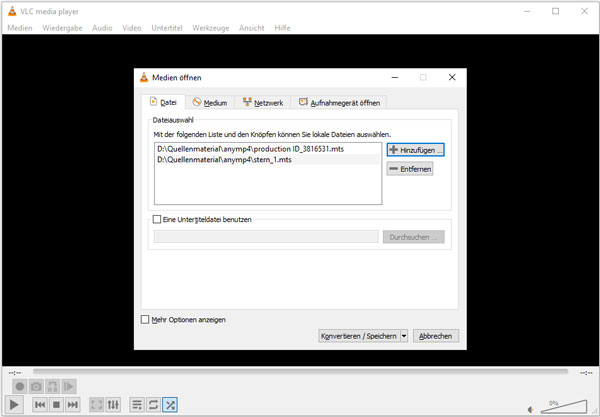Switch to the Medium tab
600x417 pixels.
[210, 103]
